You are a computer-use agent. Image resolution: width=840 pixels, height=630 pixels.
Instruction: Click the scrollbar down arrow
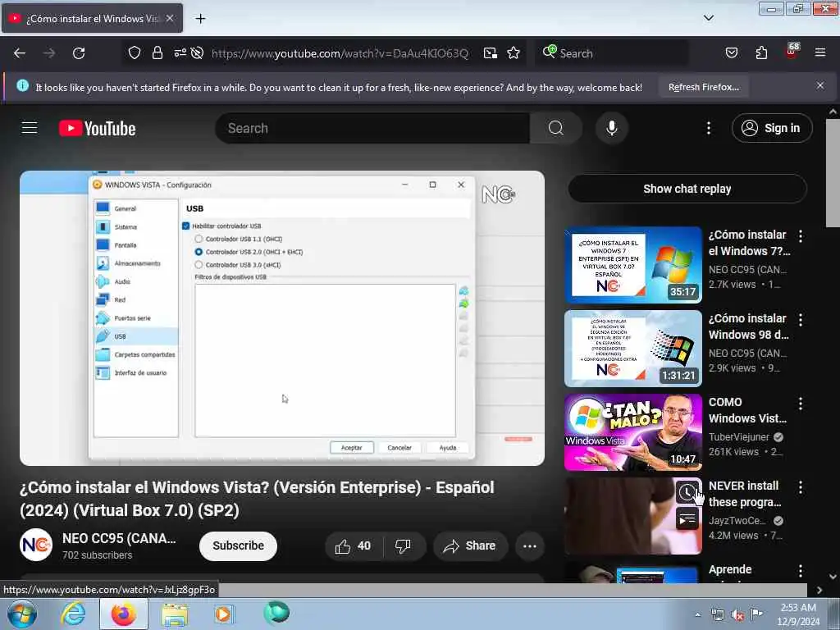833,577
